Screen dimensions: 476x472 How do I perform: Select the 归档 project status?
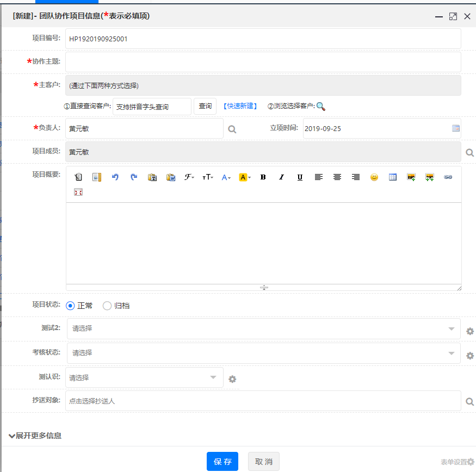pyautogui.click(x=107, y=306)
